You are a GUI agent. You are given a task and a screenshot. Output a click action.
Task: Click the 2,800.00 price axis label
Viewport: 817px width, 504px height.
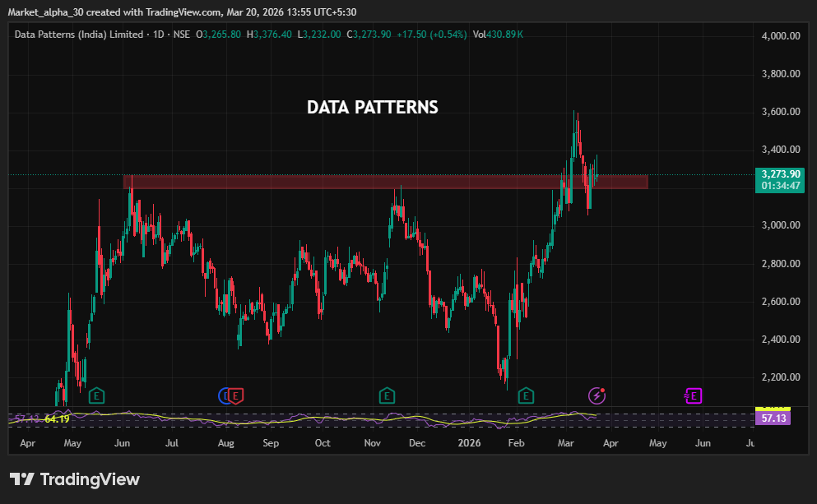[x=781, y=264]
